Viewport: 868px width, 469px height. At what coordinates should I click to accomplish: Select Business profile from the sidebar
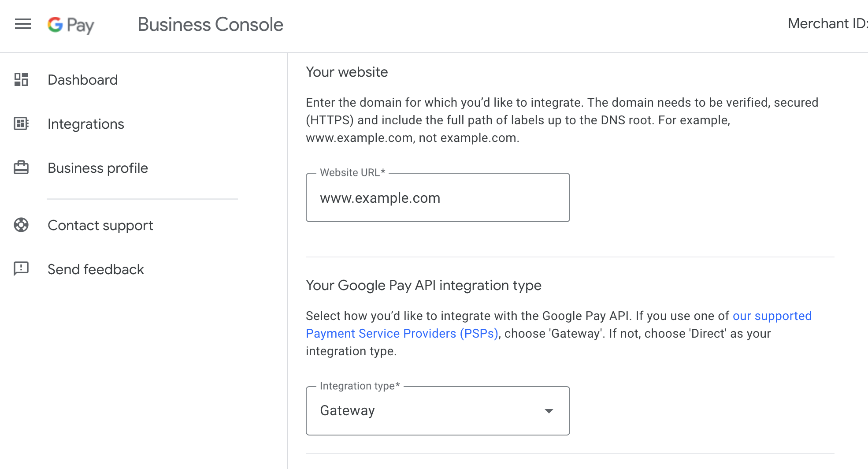[x=98, y=168]
